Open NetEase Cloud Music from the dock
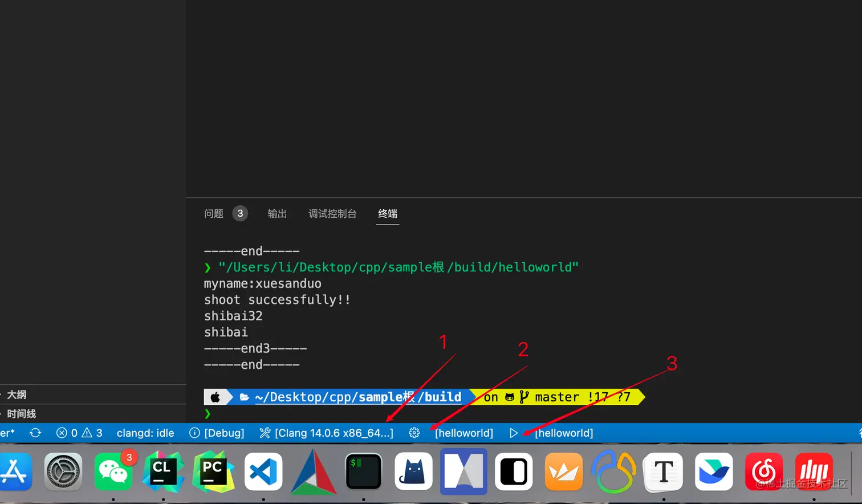This screenshot has width=862, height=504. (x=764, y=472)
